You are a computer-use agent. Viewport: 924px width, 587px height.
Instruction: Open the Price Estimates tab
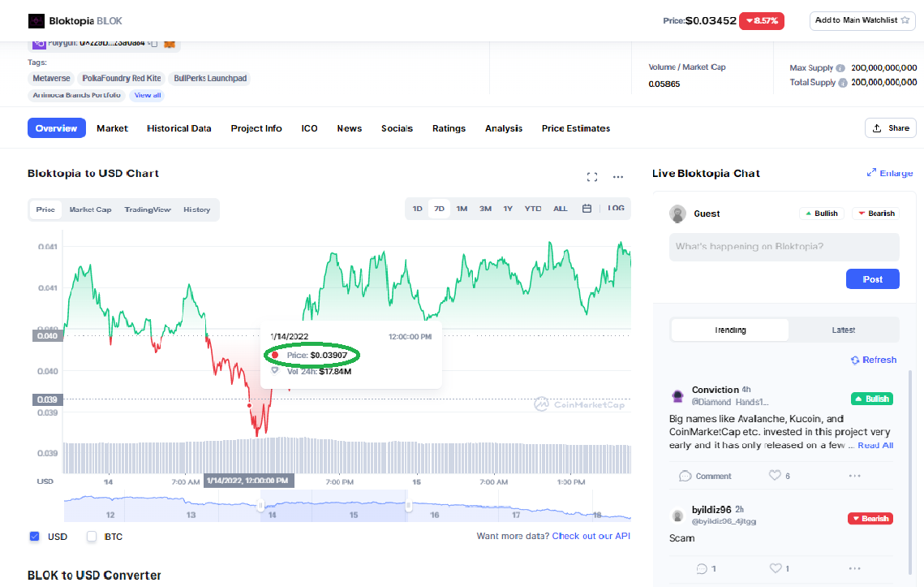click(x=576, y=128)
